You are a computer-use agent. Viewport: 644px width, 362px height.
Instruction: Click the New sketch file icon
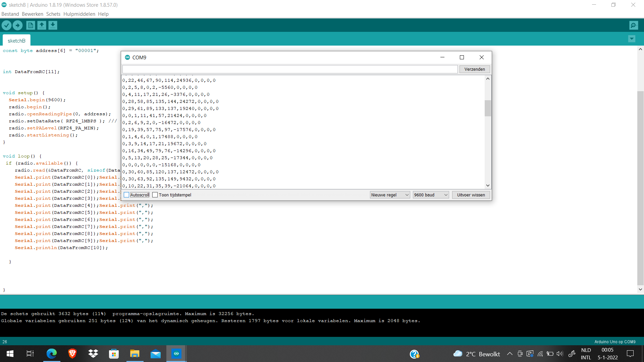pyautogui.click(x=31, y=25)
